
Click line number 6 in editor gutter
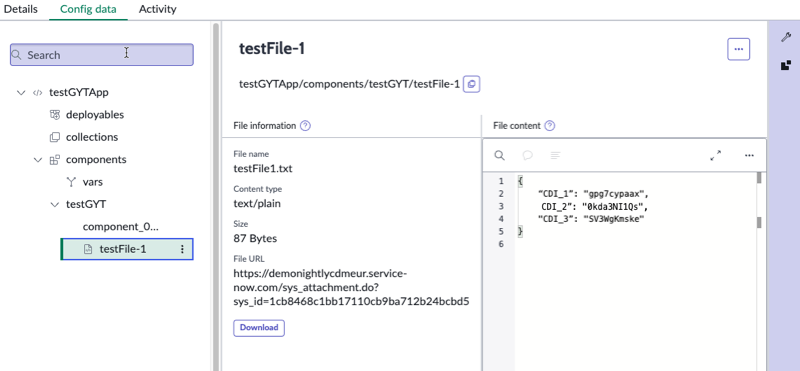pyautogui.click(x=501, y=244)
